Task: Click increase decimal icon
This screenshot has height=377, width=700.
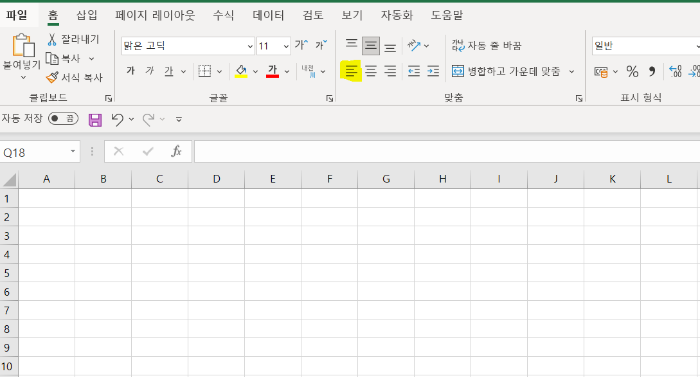Action: 675,71
